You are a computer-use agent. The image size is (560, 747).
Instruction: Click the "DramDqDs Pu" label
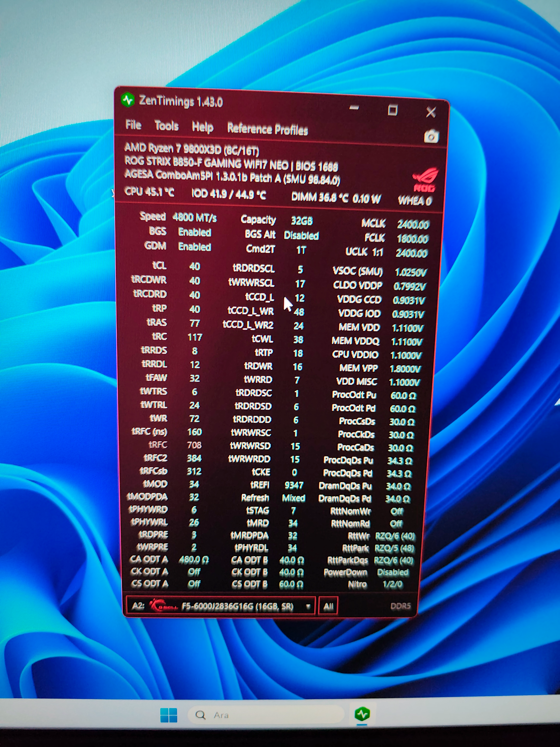coord(345,486)
